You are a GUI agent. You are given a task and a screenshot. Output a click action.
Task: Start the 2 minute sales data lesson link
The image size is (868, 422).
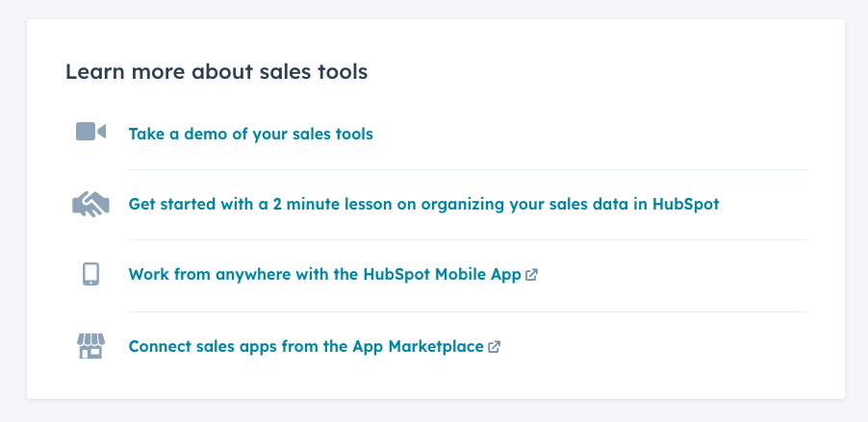click(x=423, y=204)
